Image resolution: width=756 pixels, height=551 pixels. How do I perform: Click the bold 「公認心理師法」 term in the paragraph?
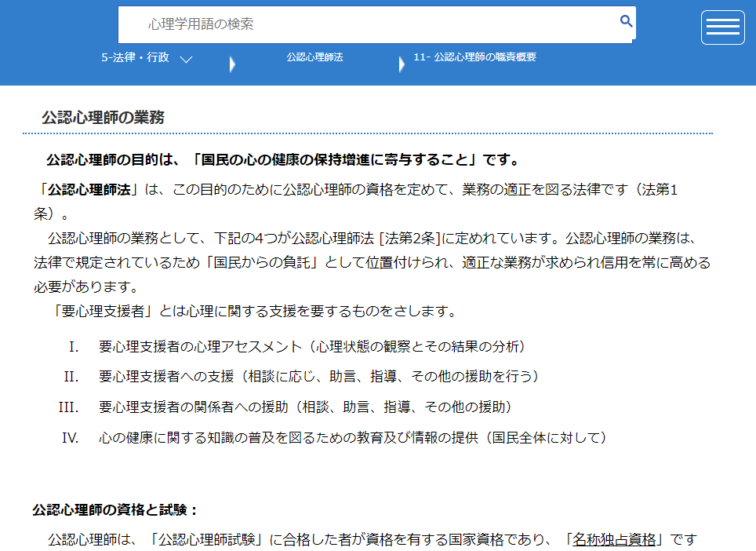pyautogui.click(x=89, y=190)
